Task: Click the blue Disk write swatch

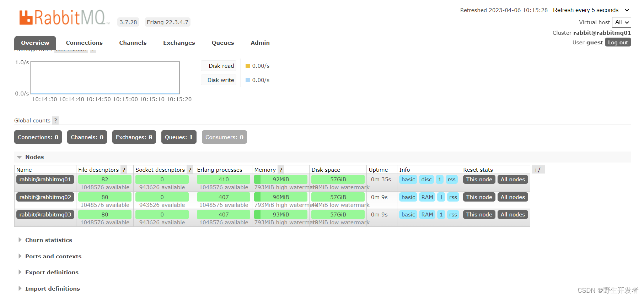Action: click(x=248, y=80)
